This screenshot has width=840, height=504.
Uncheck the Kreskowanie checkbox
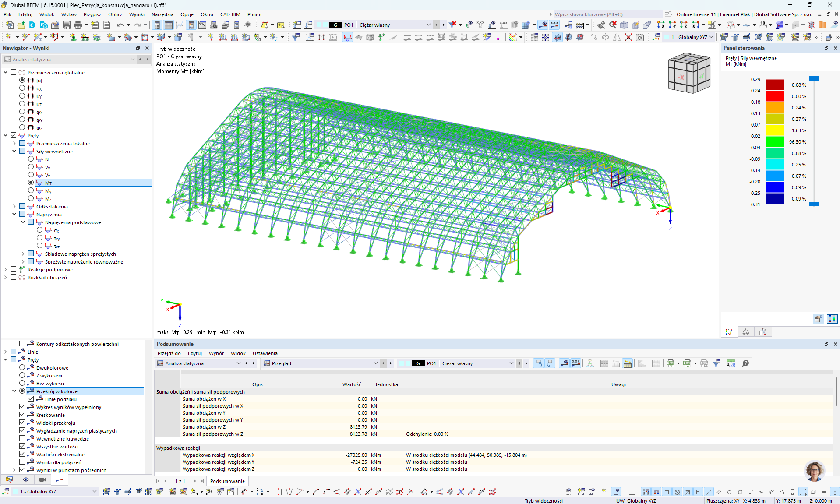pos(22,415)
